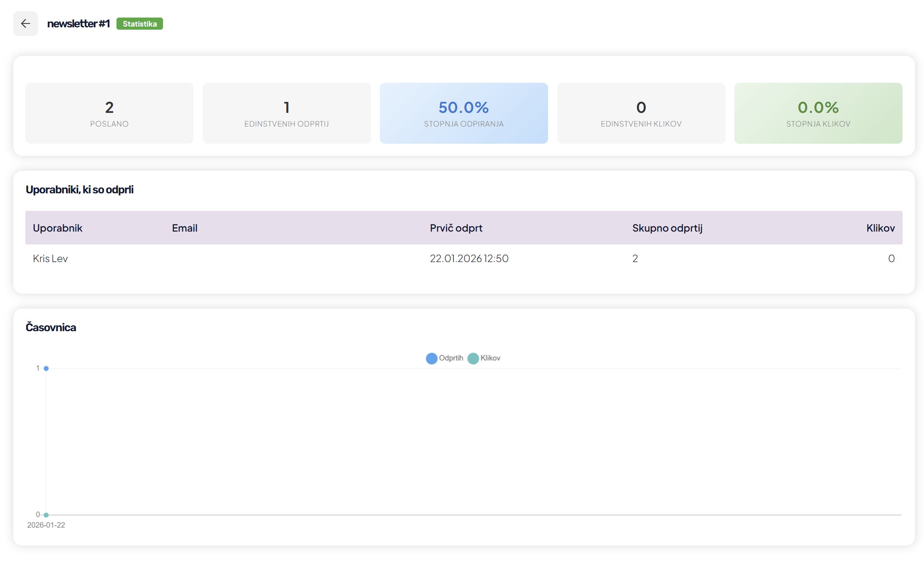Click the Klikov table column header
924x562 pixels.
coord(880,228)
